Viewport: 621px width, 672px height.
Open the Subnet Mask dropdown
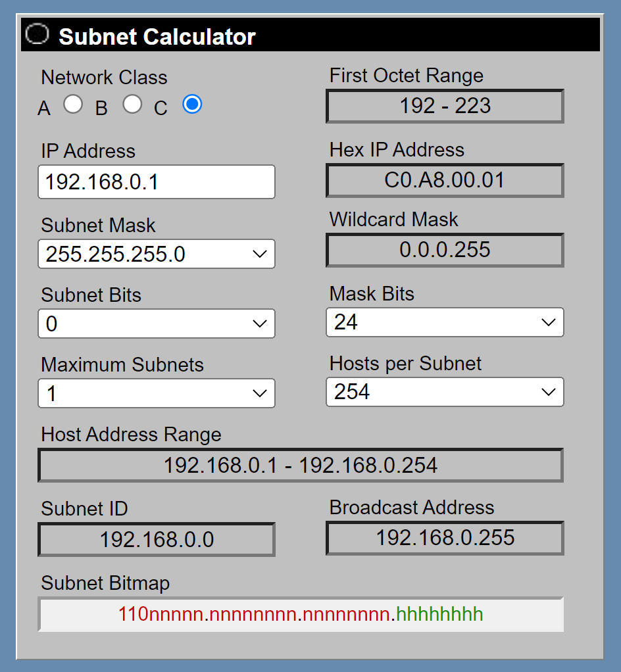click(x=157, y=254)
